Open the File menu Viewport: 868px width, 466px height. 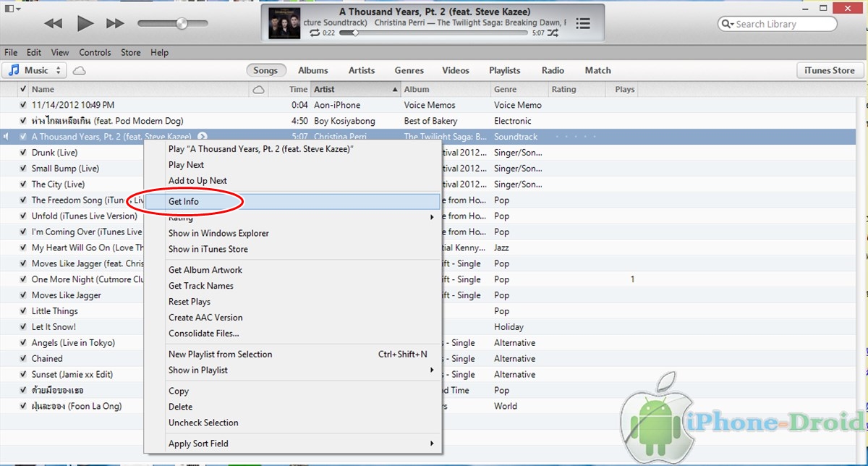coord(11,52)
